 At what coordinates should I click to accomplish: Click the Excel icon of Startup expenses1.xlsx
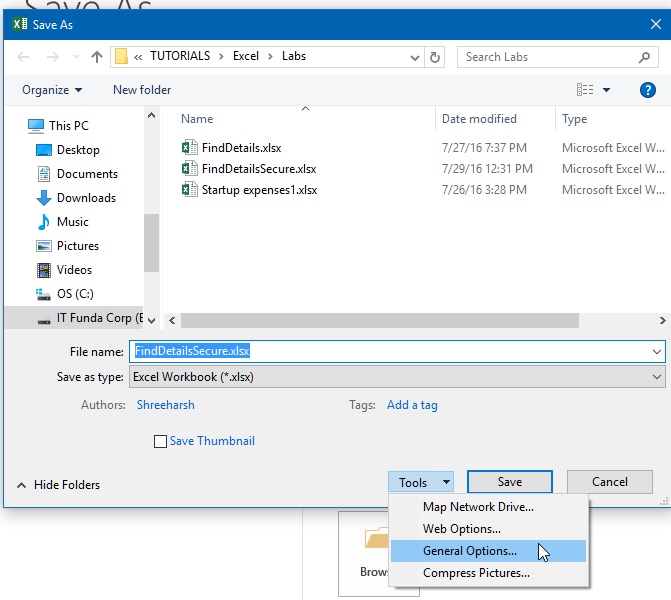point(189,190)
